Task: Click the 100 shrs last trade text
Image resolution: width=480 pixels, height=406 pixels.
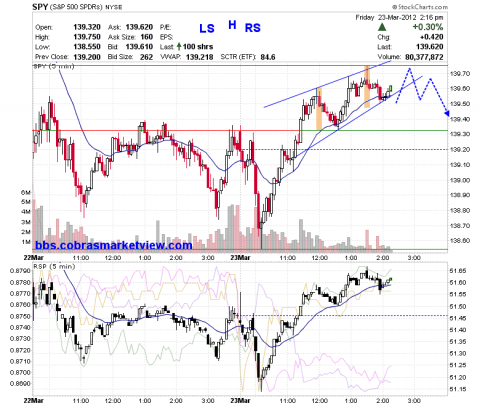Action: (198, 47)
